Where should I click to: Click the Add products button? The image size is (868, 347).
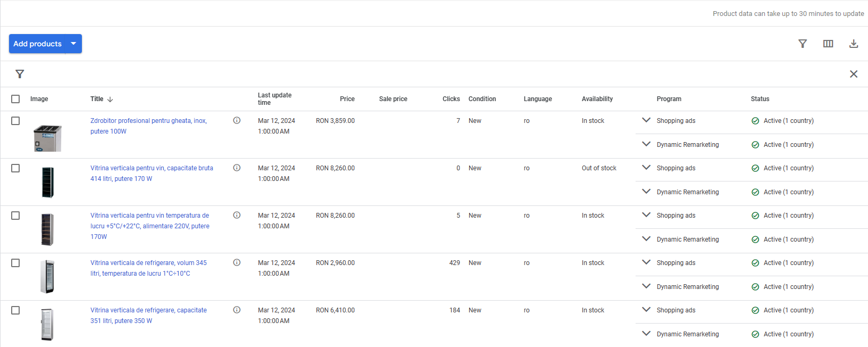pyautogui.click(x=37, y=44)
